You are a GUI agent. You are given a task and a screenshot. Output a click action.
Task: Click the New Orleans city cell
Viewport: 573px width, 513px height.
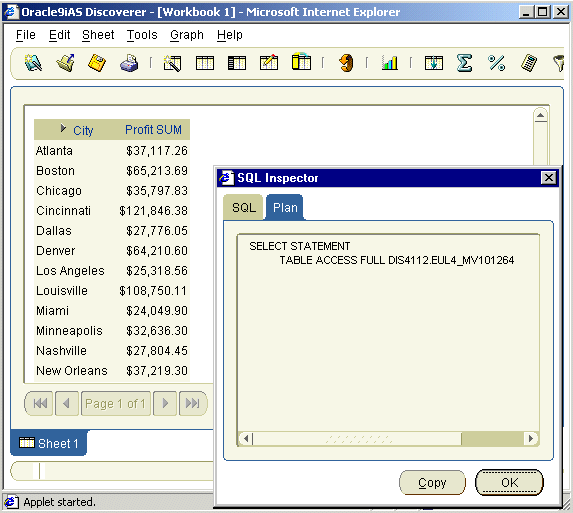pyautogui.click(x=72, y=370)
